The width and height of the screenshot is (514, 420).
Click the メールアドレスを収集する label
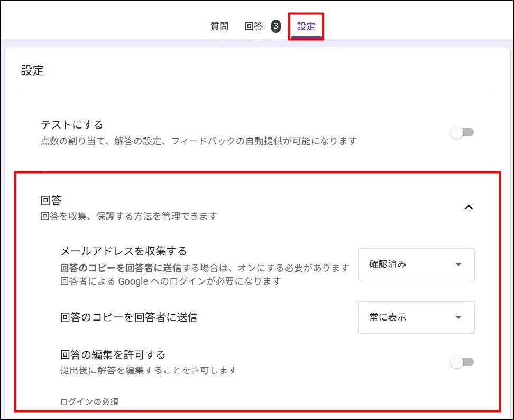click(124, 251)
